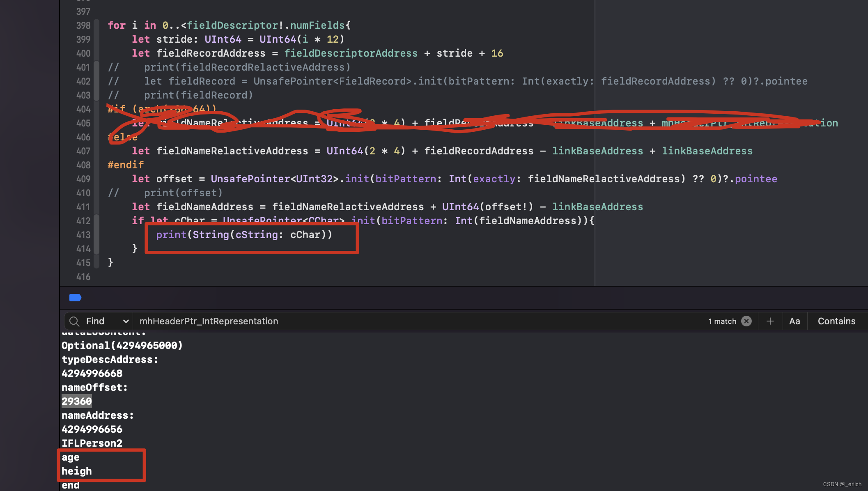Click the heigh result in debug output

pos(76,471)
